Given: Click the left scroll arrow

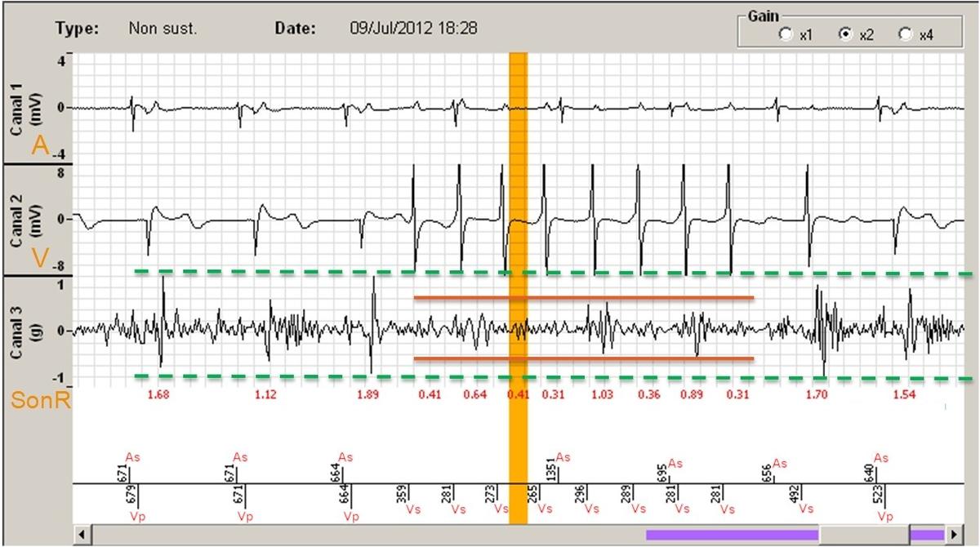Looking at the screenshot, I should (x=82, y=535).
